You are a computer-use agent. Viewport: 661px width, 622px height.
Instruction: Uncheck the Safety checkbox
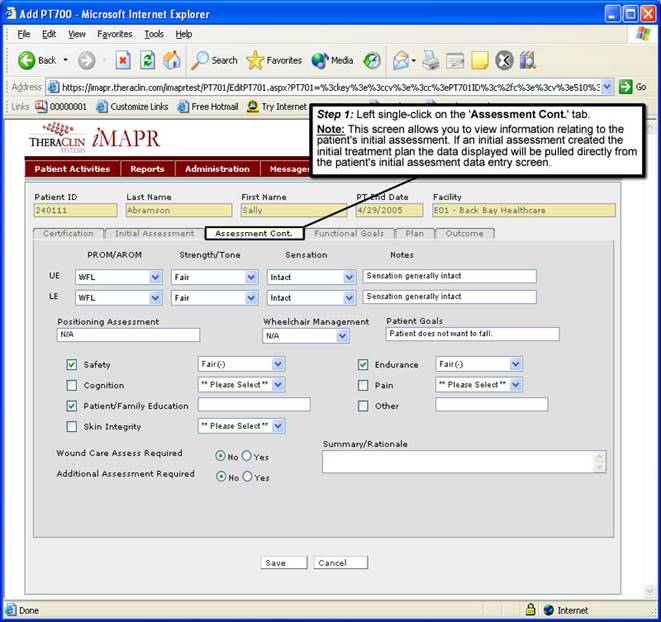pyautogui.click(x=71, y=365)
